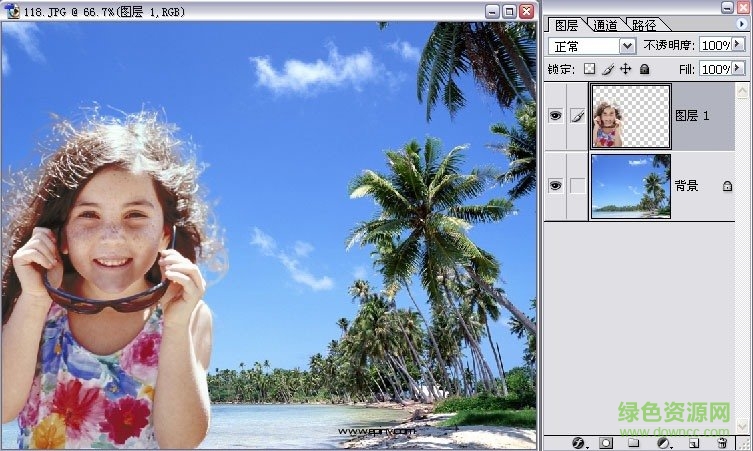Hide 图层 1 with its eye icon
The width and height of the screenshot is (753, 451).
[556, 116]
